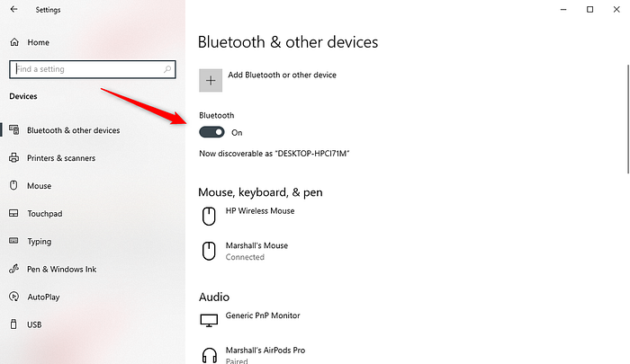The width and height of the screenshot is (630, 364).
Task: Click Add Bluetooth or other device label
Action: click(x=282, y=75)
